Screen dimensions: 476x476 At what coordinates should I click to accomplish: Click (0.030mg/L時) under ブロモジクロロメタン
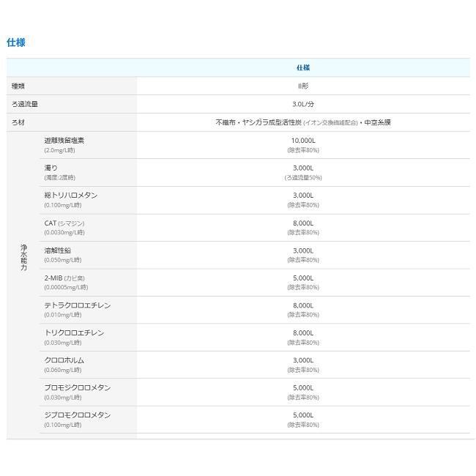point(63,398)
